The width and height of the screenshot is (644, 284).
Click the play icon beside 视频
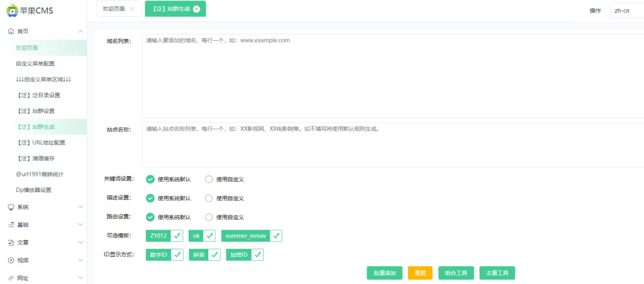pos(11,260)
